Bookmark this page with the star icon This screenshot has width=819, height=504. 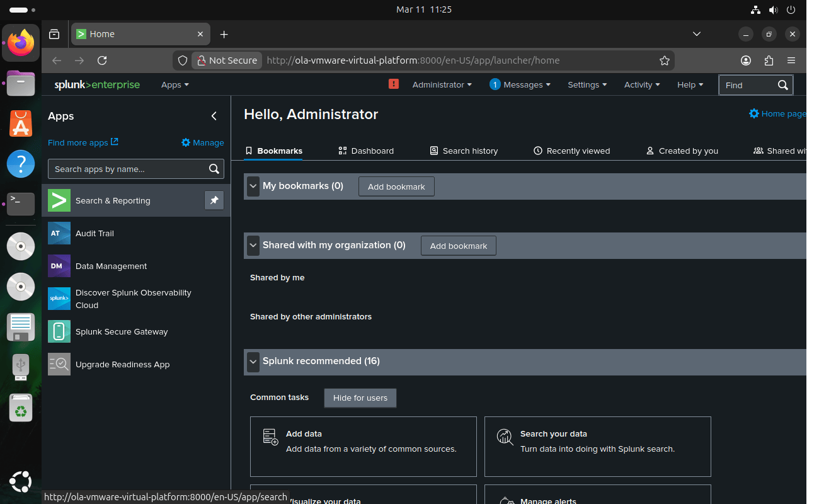point(664,60)
